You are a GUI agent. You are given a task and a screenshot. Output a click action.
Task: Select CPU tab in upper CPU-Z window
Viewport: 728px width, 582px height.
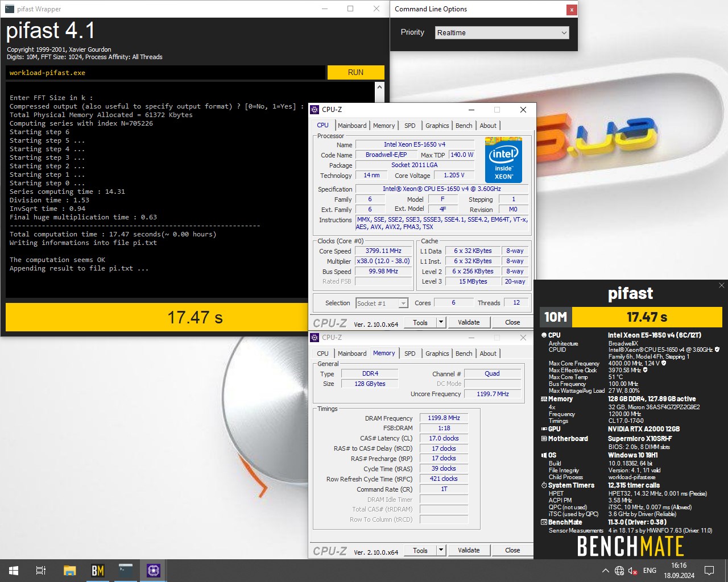tap(323, 125)
